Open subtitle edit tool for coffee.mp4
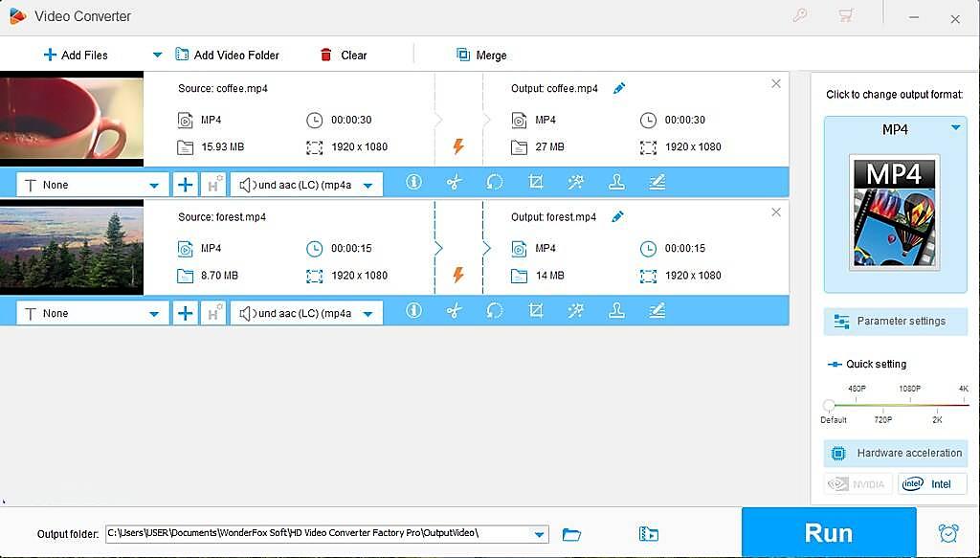The height and width of the screenshot is (558, 980). [x=657, y=183]
